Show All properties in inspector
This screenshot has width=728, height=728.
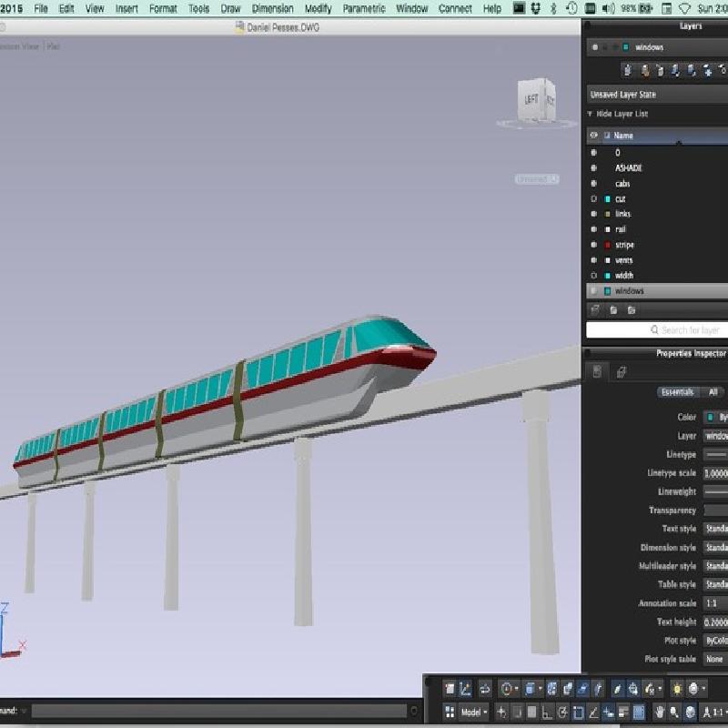click(x=713, y=392)
